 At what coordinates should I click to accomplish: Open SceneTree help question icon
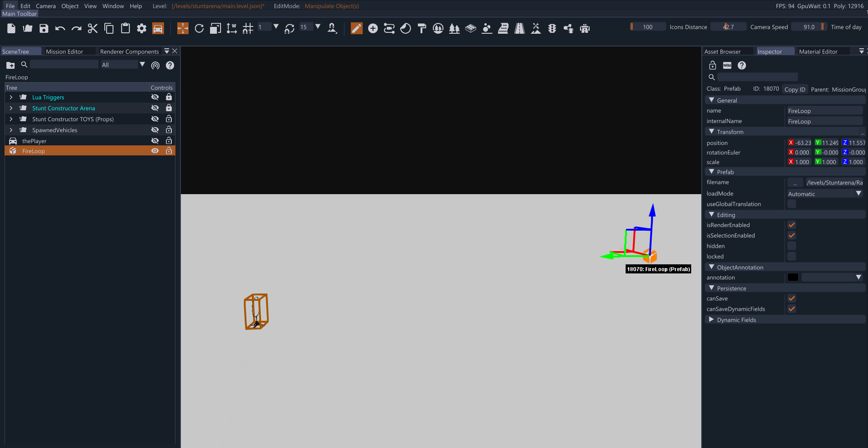[x=170, y=65]
